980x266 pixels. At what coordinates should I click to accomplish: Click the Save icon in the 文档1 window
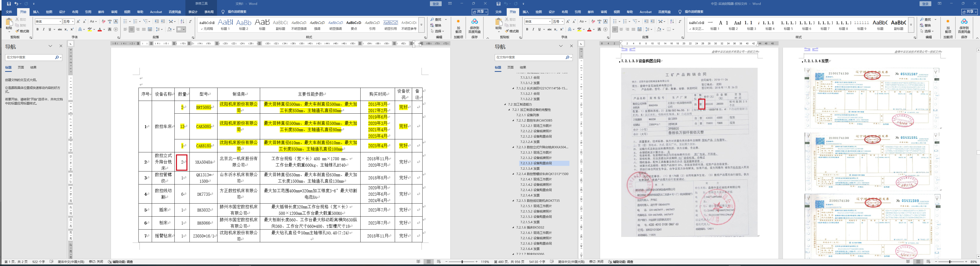[9, 4]
